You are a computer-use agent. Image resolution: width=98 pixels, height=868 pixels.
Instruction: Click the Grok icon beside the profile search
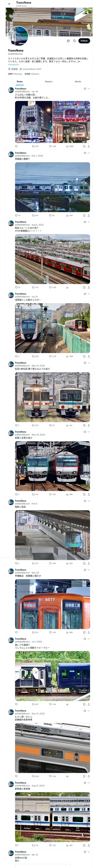[68, 41]
